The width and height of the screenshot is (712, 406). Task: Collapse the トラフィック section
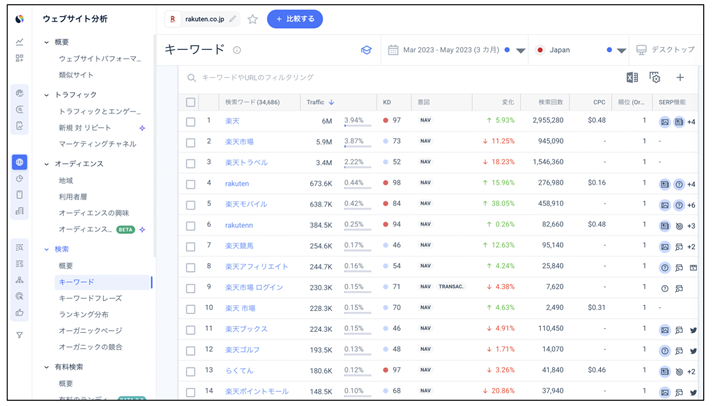point(46,95)
